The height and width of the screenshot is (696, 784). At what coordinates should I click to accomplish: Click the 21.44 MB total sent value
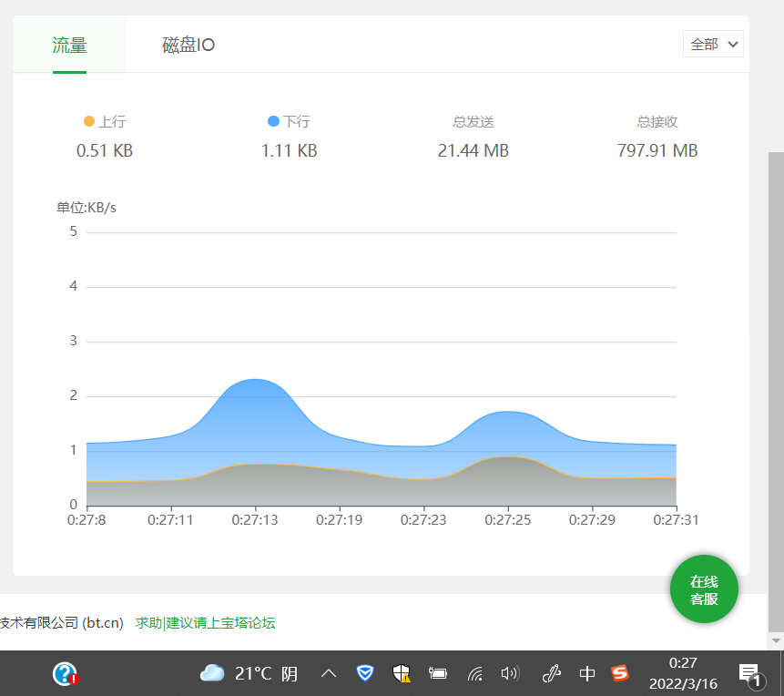coord(473,150)
